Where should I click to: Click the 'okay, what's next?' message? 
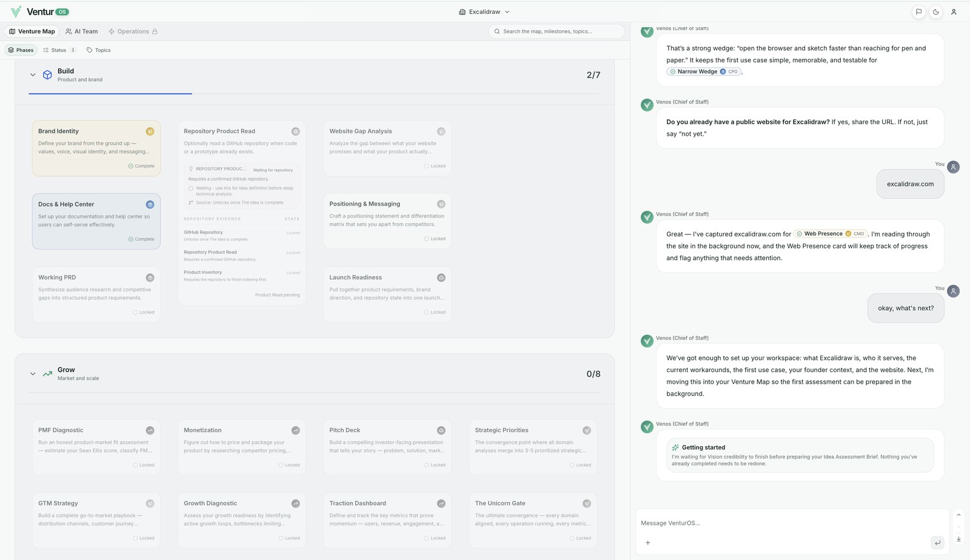click(906, 308)
